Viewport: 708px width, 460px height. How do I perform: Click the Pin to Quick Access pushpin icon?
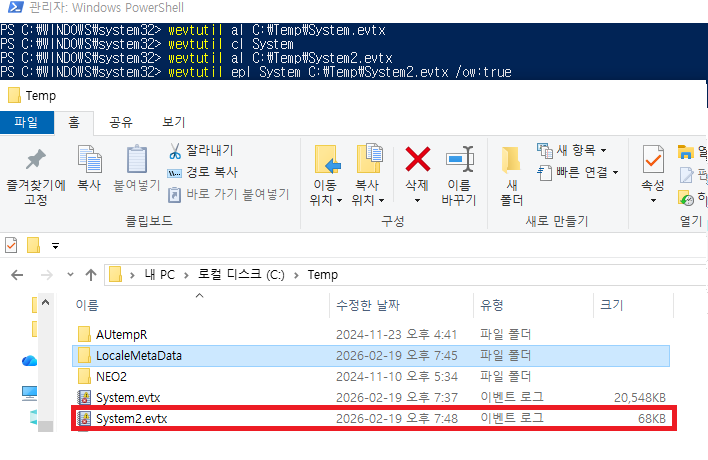click(x=36, y=160)
